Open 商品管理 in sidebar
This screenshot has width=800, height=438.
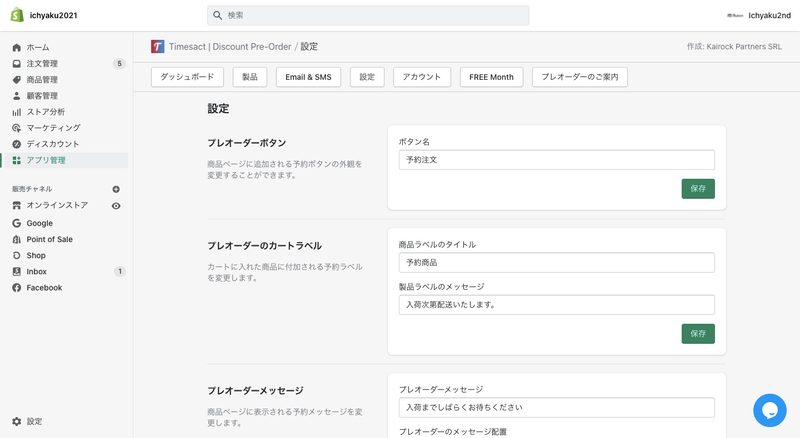point(42,80)
